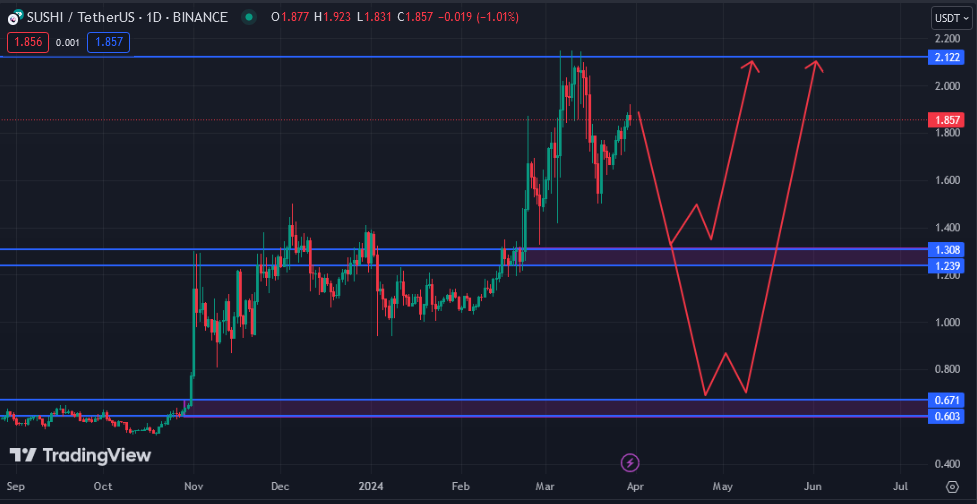The width and height of the screenshot is (977, 504).
Task: Click the 0.001 spread value
Action: click(x=67, y=43)
